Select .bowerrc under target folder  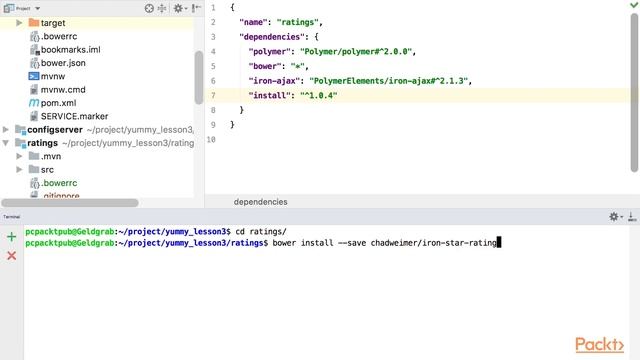pyautogui.click(x=59, y=36)
